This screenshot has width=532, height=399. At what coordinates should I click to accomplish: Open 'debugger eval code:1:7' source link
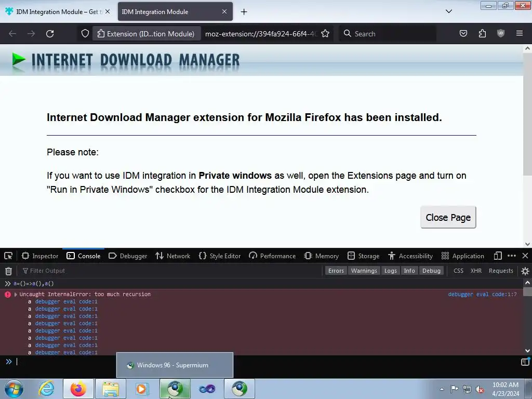tap(482, 294)
